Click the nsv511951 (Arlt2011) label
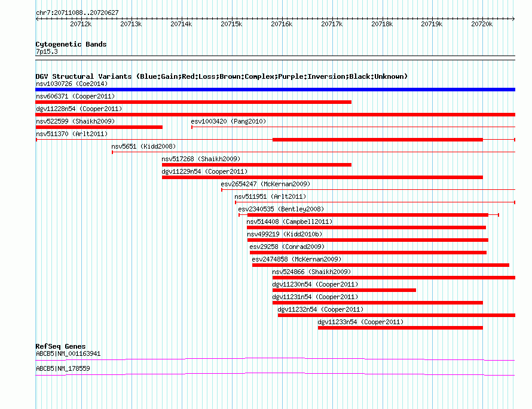532x409 pixels. click(270, 196)
